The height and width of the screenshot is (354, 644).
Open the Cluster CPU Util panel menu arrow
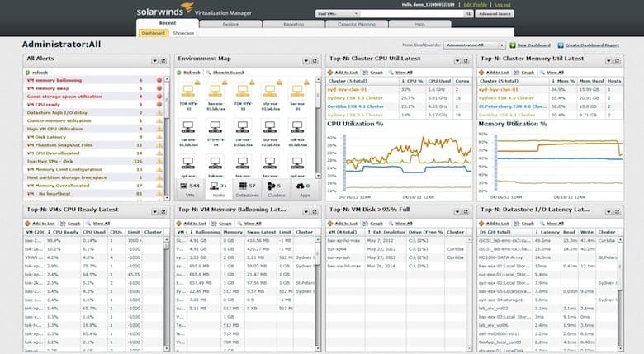click(x=457, y=61)
